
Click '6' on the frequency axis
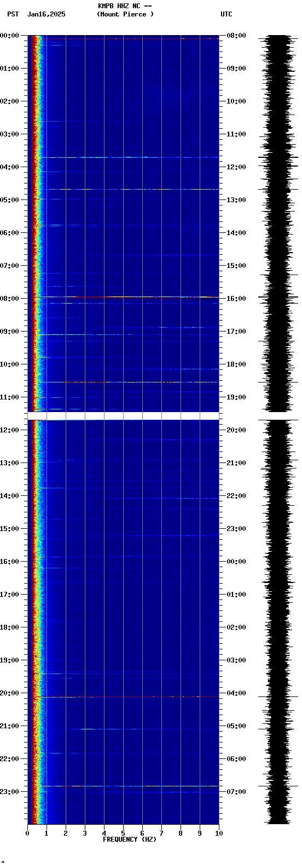142,833
